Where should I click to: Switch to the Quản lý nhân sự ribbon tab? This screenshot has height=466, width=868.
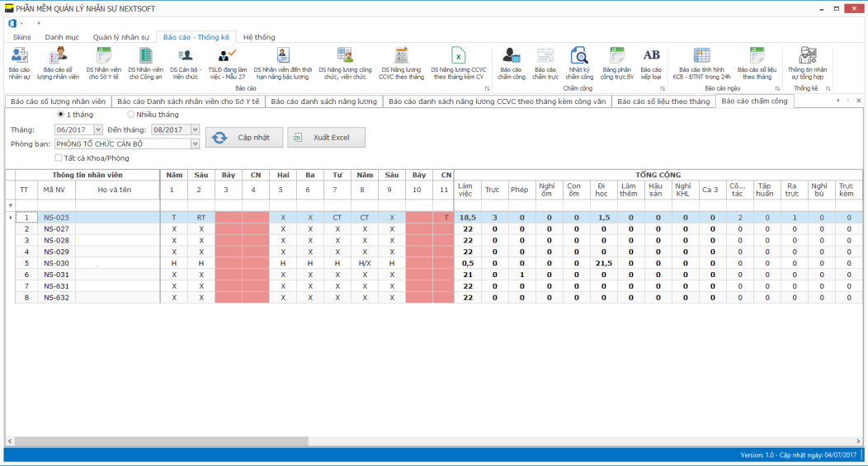120,37
